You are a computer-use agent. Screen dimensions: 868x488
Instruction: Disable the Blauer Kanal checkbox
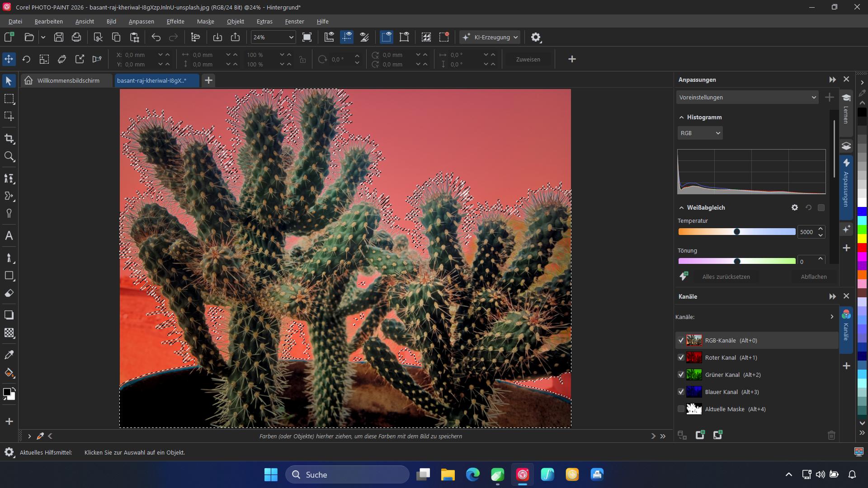[681, 392]
